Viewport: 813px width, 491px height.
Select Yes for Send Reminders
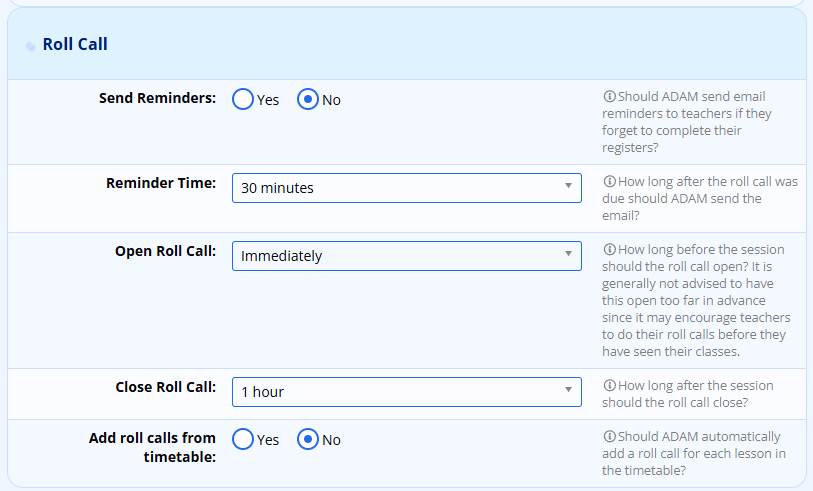pyautogui.click(x=243, y=99)
